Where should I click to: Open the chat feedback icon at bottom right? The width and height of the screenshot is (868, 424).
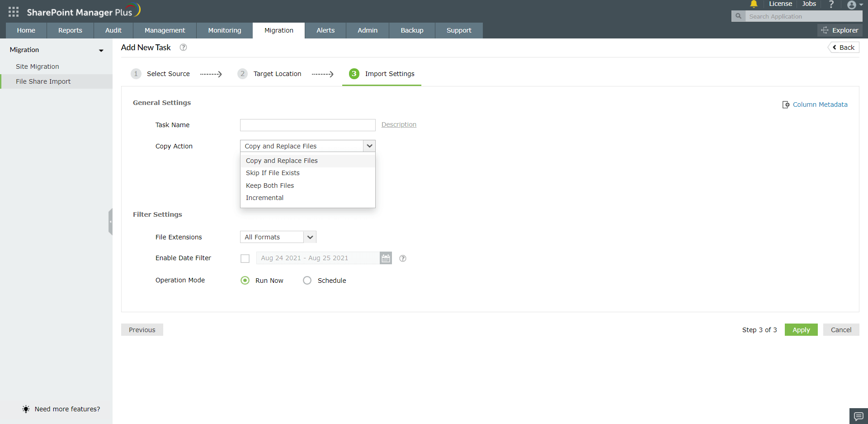(x=859, y=416)
